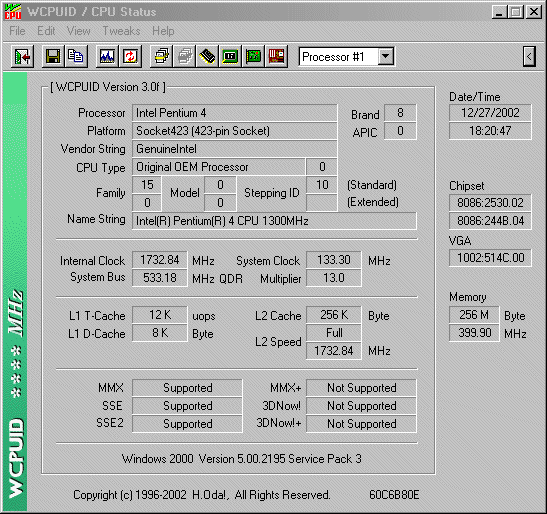547x514 pixels.
Task: Click the Multiplier value 13.0
Action: tap(334, 278)
